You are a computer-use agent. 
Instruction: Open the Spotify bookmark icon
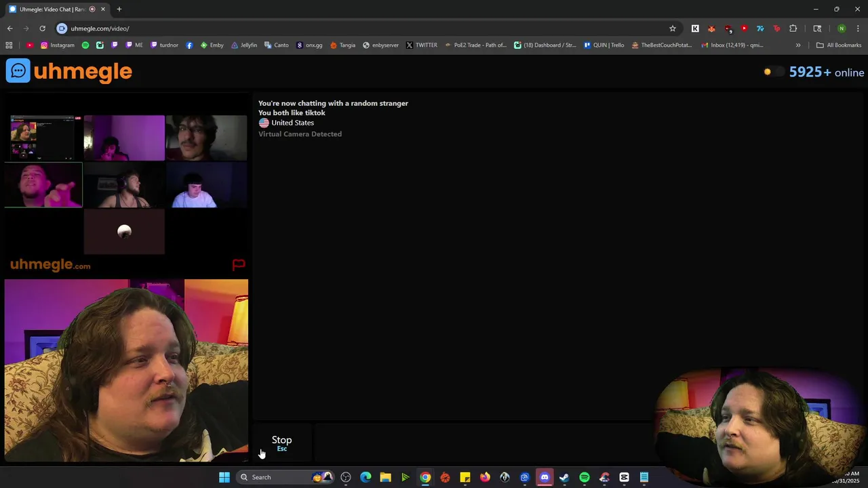click(85, 45)
